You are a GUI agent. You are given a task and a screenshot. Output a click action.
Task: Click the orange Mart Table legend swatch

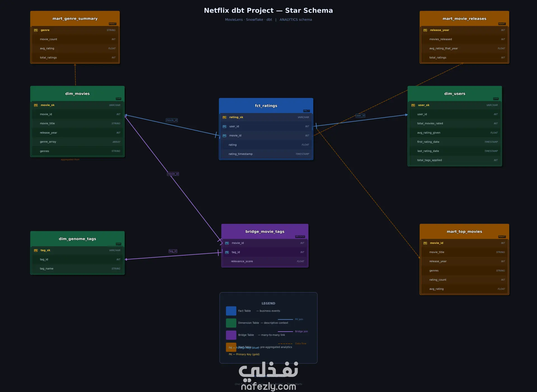pos(231,347)
